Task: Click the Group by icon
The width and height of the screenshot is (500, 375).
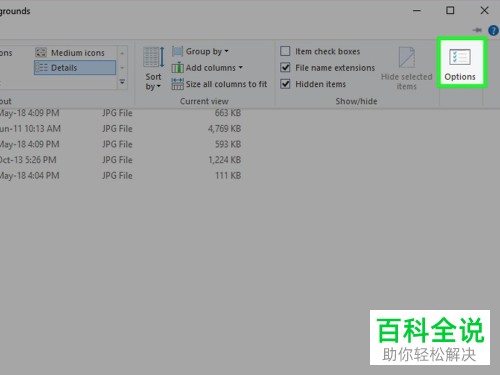Action: [x=177, y=51]
